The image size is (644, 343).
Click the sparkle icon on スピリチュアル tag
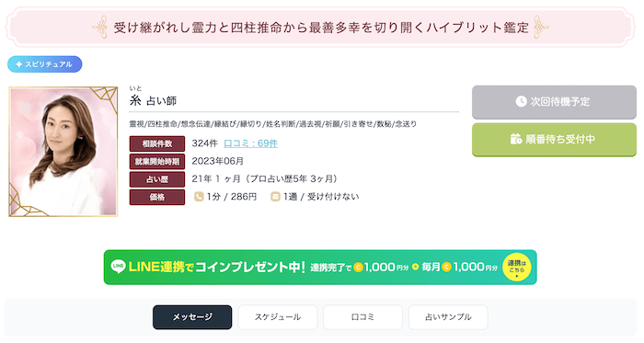point(19,64)
